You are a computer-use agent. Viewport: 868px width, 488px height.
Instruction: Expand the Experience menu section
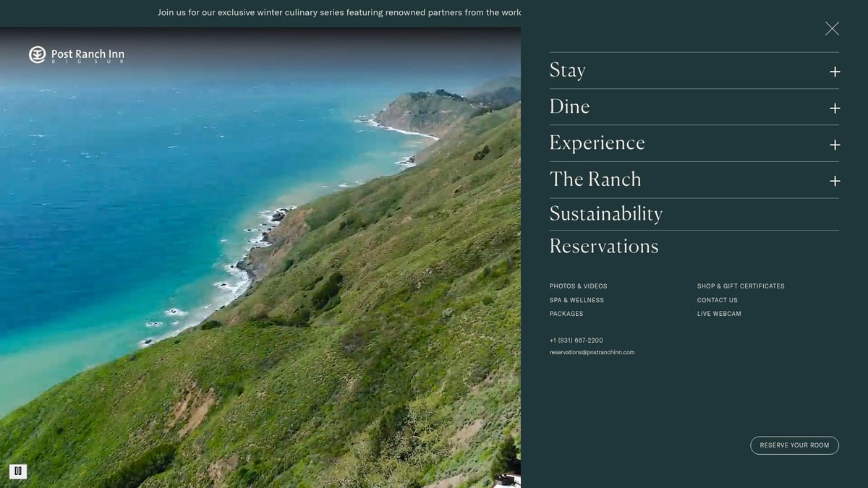pos(597,142)
